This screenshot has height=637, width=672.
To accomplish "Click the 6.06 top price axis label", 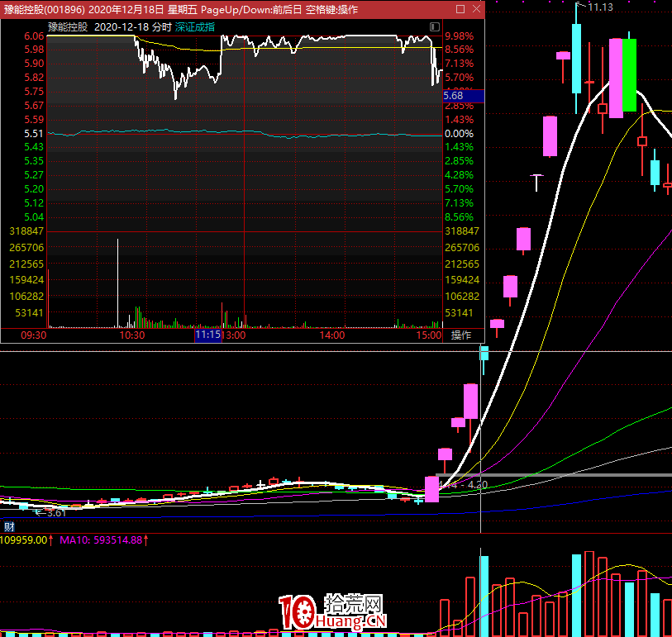I will tap(34, 36).
